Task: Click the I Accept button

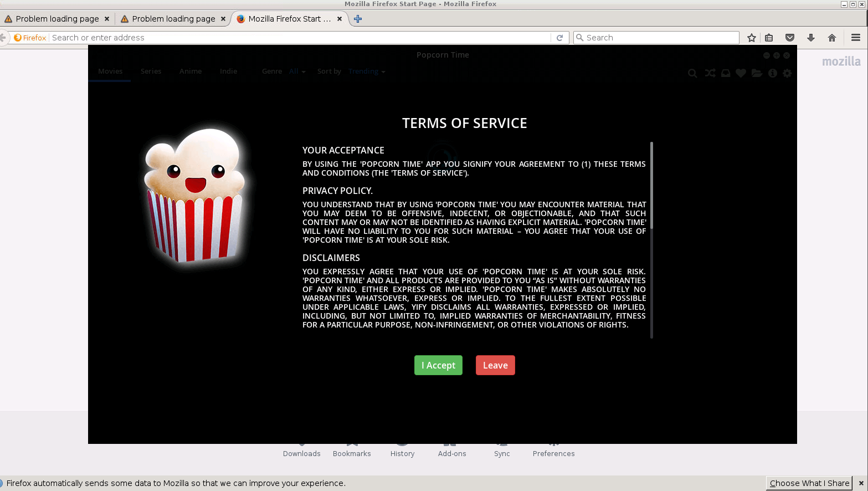Action: click(438, 365)
